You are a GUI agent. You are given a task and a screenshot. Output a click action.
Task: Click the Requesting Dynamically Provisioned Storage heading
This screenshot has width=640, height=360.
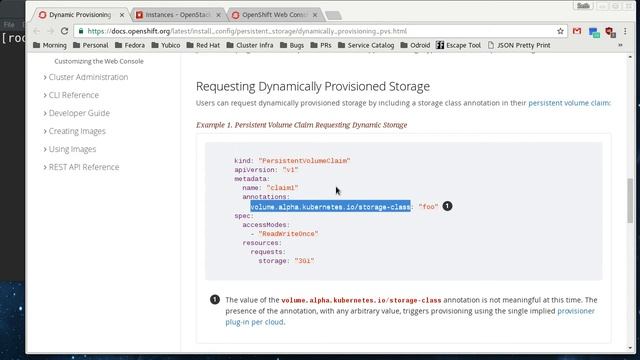(x=313, y=87)
